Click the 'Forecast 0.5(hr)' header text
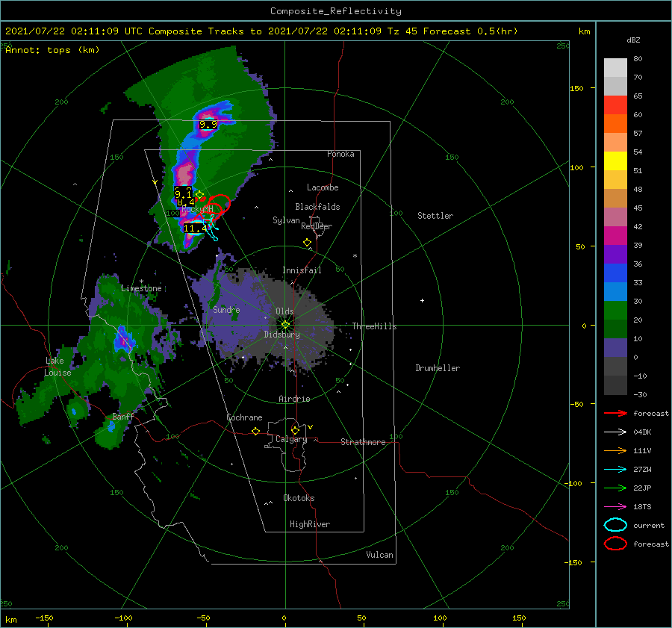The height and width of the screenshot is (628, 672). pos(470,31)
